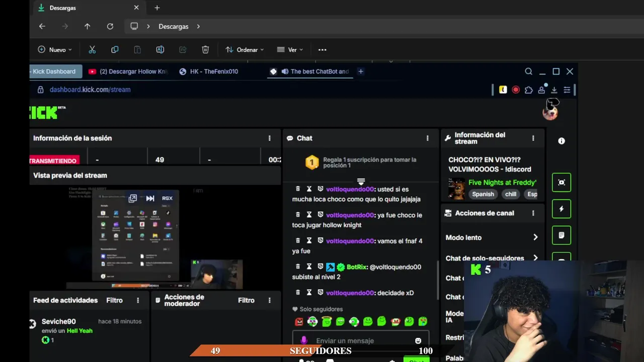644x362 pixels.
Task: Open the emoji picker in message box
Action: pos(418,341)
